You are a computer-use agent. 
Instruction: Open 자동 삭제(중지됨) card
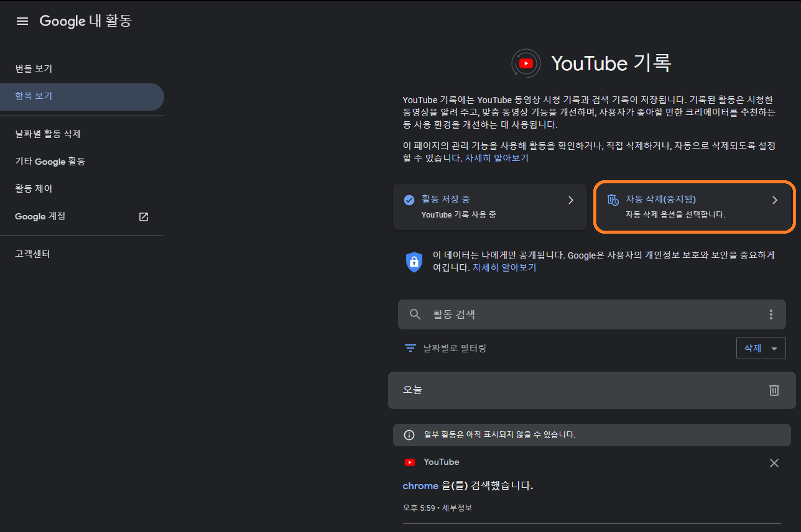[694, 207]
